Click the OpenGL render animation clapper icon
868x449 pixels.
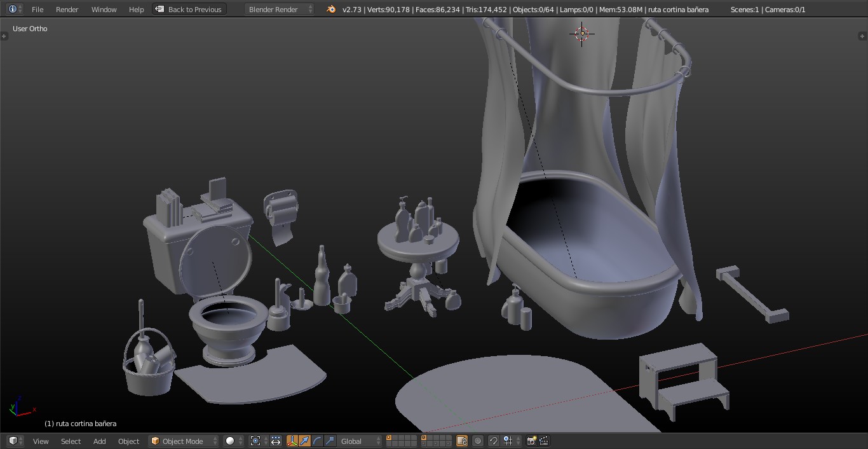(544, 441)
